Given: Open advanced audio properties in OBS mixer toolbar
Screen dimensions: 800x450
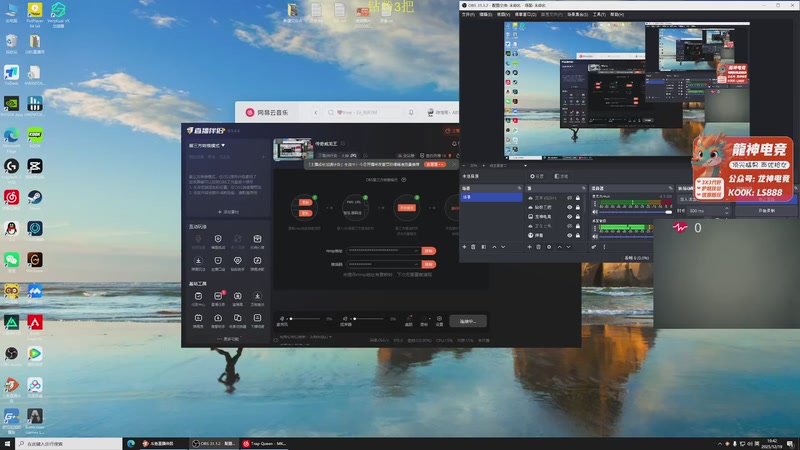Looking at the screenshot, I should tap(594, 247).
